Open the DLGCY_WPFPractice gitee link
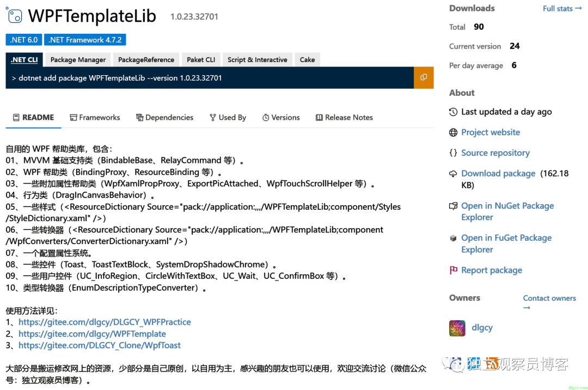The image size is (588, 390). coord(105,322)
